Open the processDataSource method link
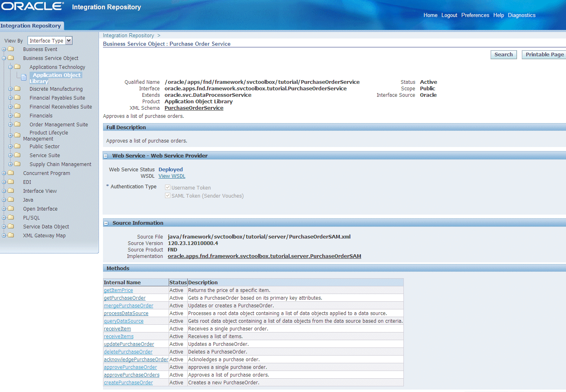The height and width of the screenshot is (392, 566). [x=126, y=313]
